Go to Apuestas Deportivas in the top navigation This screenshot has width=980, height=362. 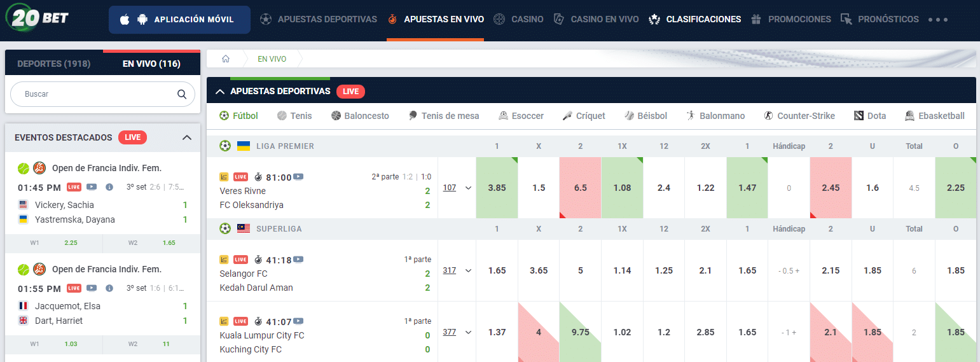click(x=319, y=19)
